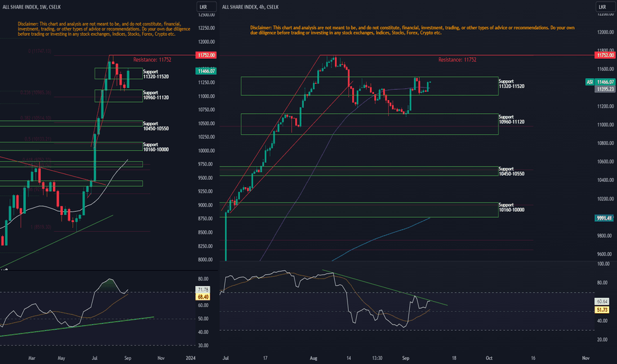
Task: Select Support 10450-10550 label on 4h chart
Action: tap(512, 171)
